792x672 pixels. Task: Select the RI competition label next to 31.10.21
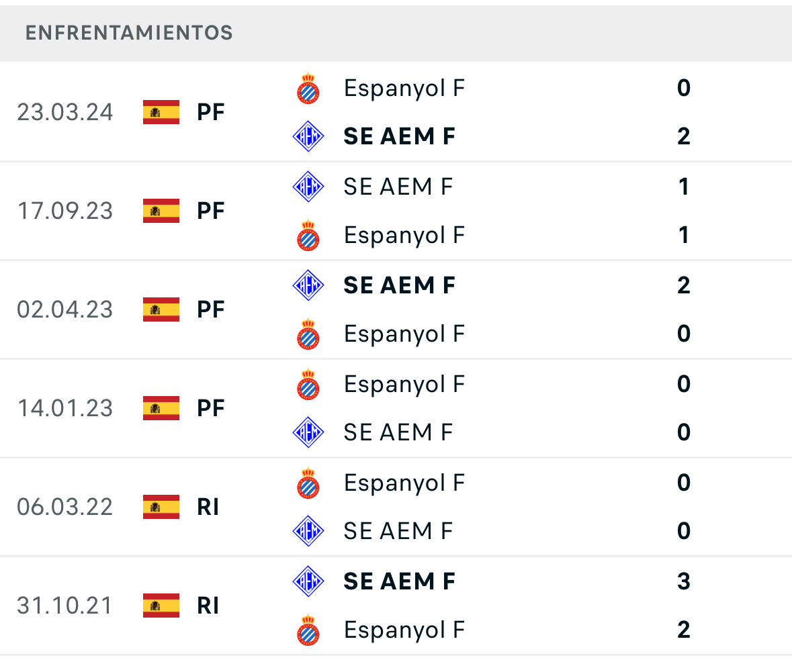[209, 606]
